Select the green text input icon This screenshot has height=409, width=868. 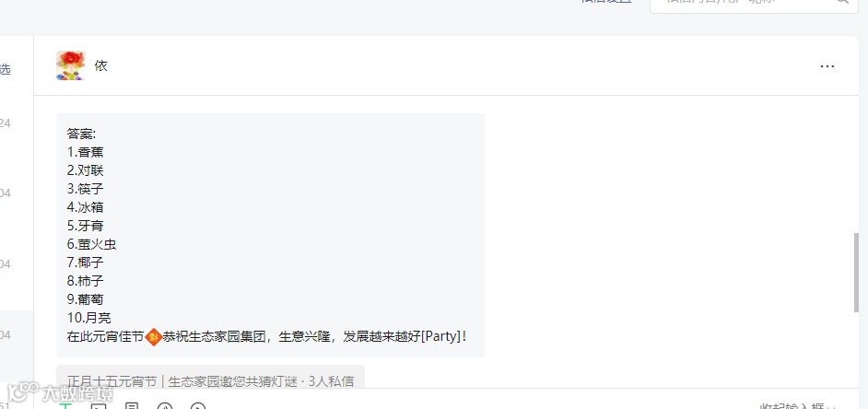point(65,406)
